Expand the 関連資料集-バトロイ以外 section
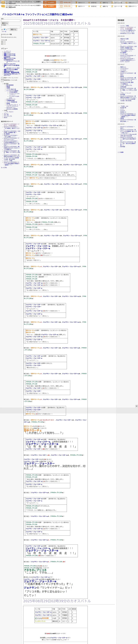The height and width of the screenshot is (644, 138). point(2,80)
